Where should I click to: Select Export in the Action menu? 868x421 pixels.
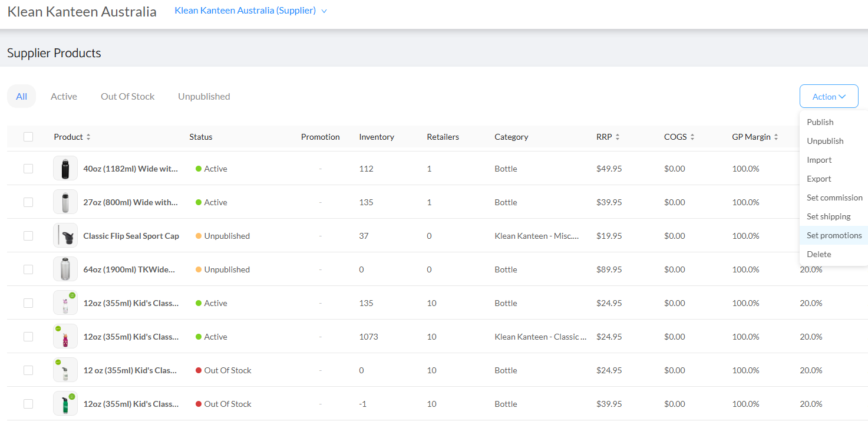[x=819, y=179]
